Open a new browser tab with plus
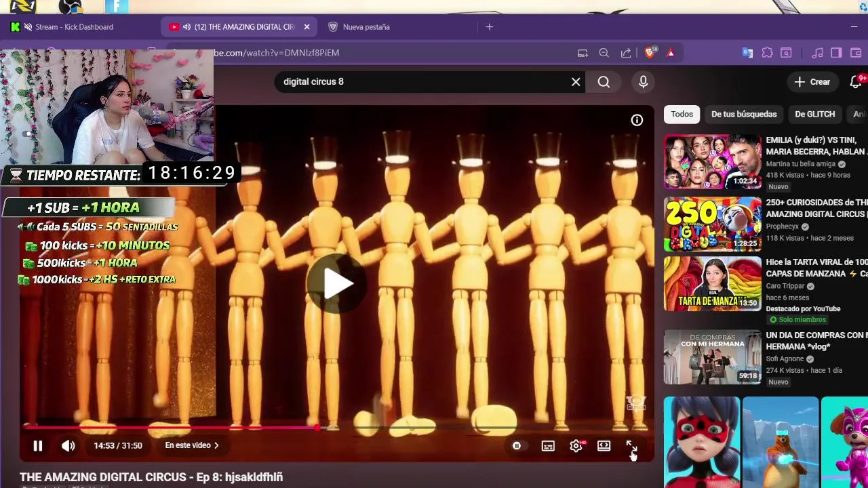 point(490,27)
